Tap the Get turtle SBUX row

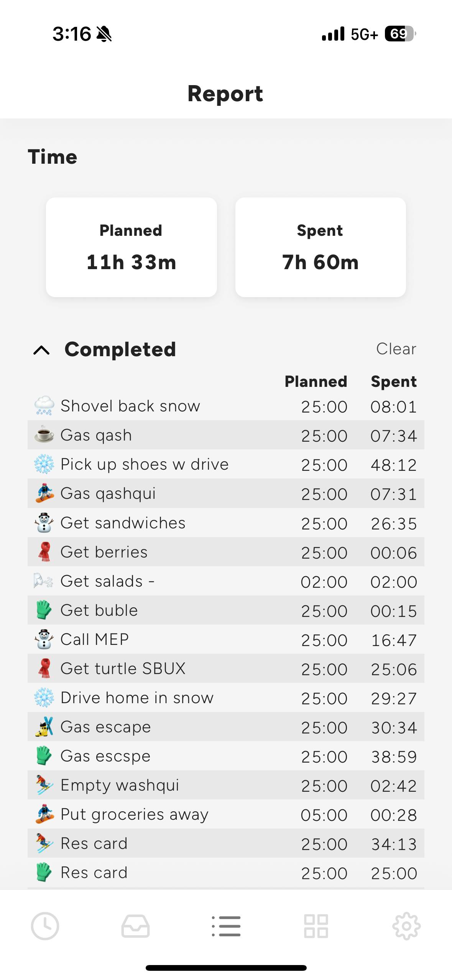tap(123, 669)
